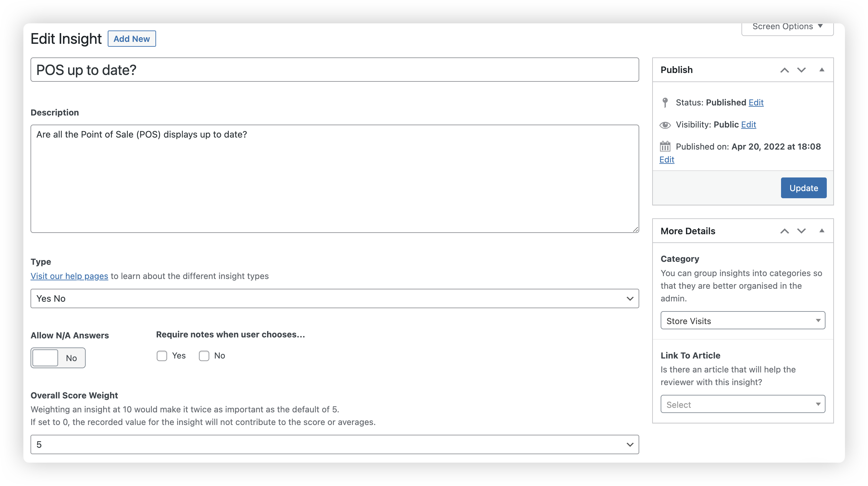Click the POS up to date title field
This screenshot has width=868, height=486.
pyautogui.click(x=334, y=70)
